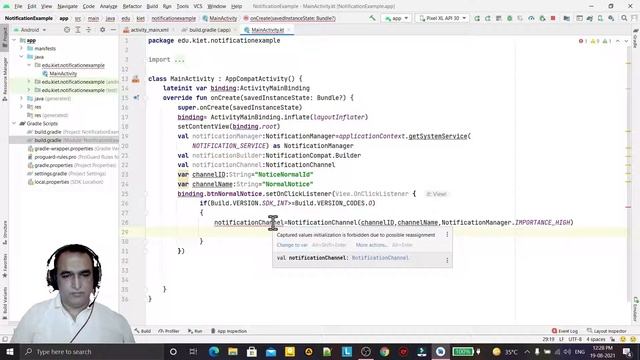Open the Run tool window button

pos(195,331)
